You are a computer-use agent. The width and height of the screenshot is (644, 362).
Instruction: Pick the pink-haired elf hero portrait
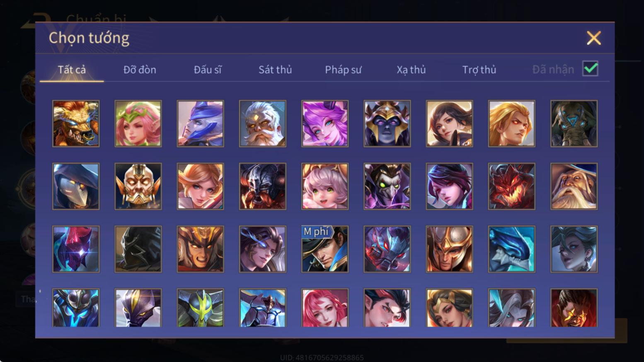tap(138, 123)
